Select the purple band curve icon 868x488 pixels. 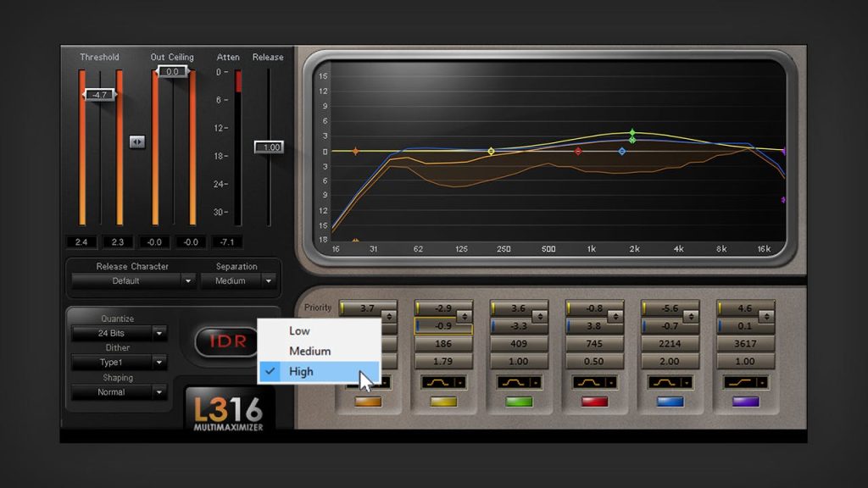(x=744, y=383)
